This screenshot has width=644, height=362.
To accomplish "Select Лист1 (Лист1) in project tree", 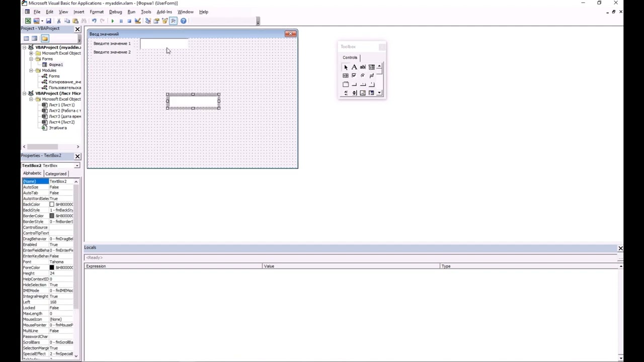I will pos(61,105).
